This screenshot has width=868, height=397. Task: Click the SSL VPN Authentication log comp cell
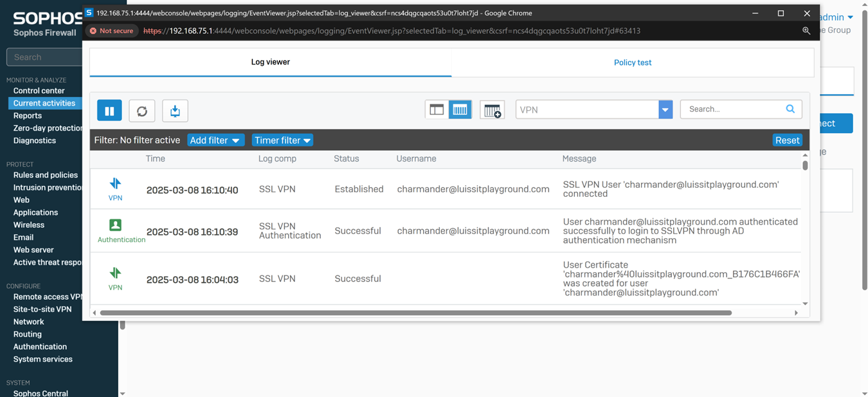pos(290,231)
